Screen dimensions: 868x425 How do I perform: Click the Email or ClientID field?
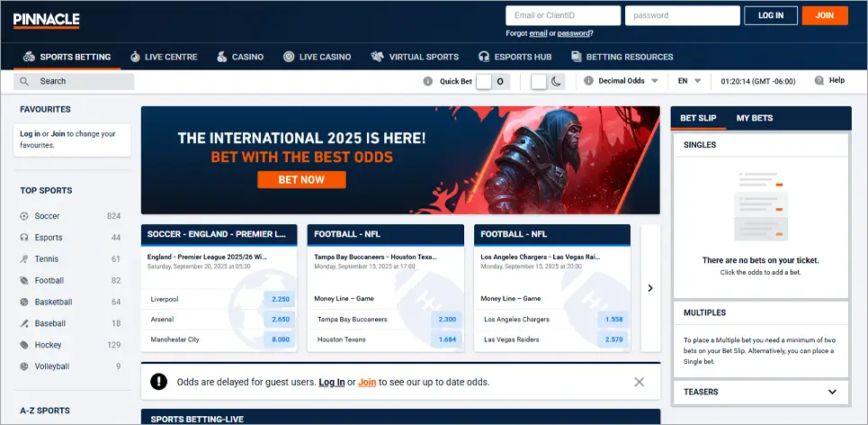tap(563, 15)
